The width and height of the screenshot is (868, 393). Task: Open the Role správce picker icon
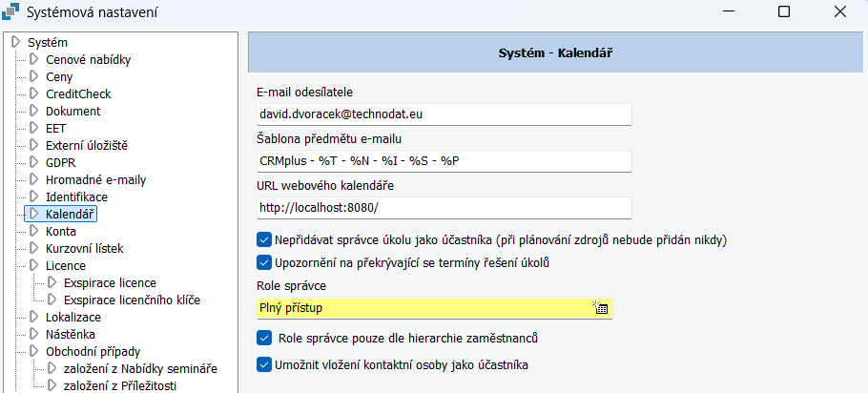601,308
